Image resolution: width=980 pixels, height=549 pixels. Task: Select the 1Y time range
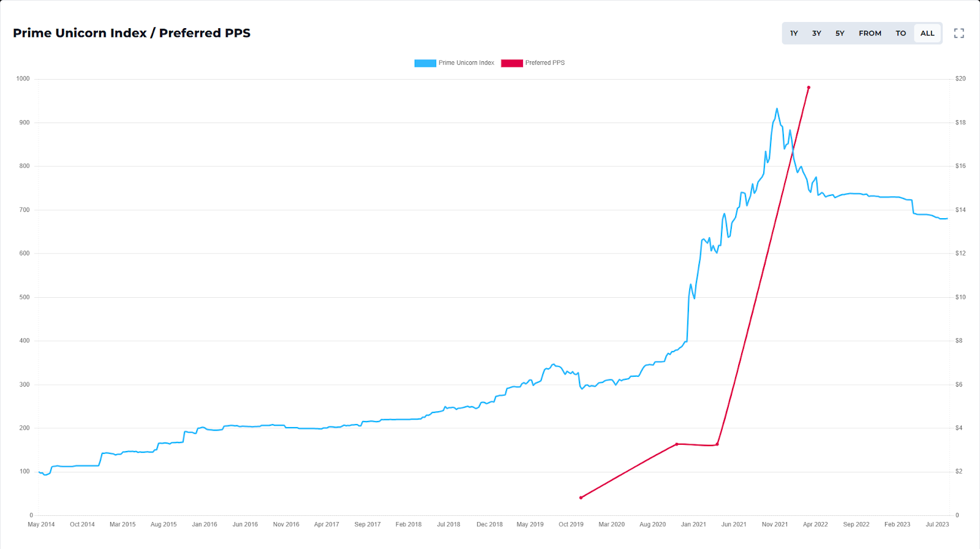tap(794, 33)
